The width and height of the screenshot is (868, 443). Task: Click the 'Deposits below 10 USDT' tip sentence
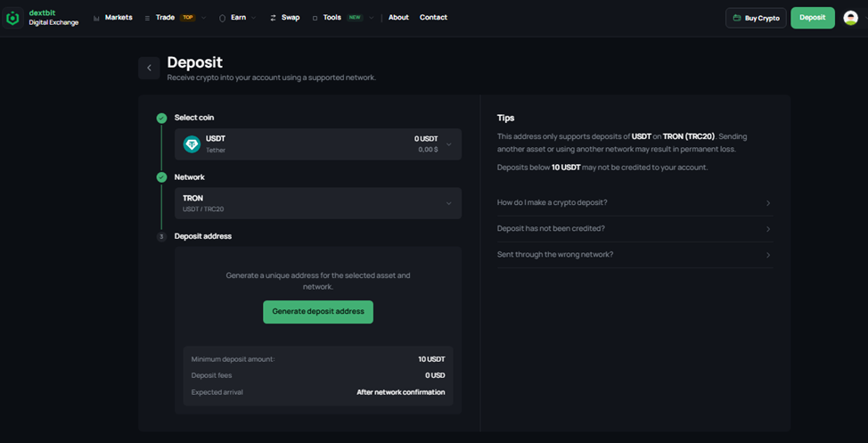tap(602, 168)
